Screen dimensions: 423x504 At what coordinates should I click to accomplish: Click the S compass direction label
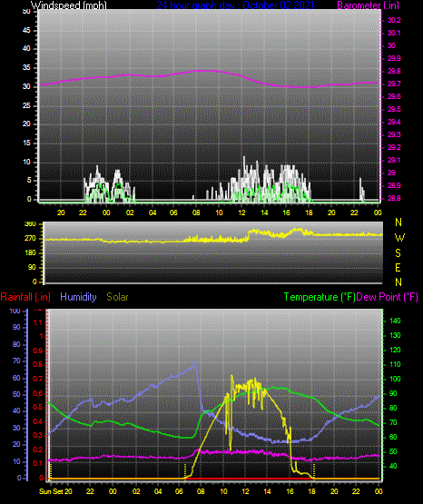pyautogui.click(x=398, y=253)
